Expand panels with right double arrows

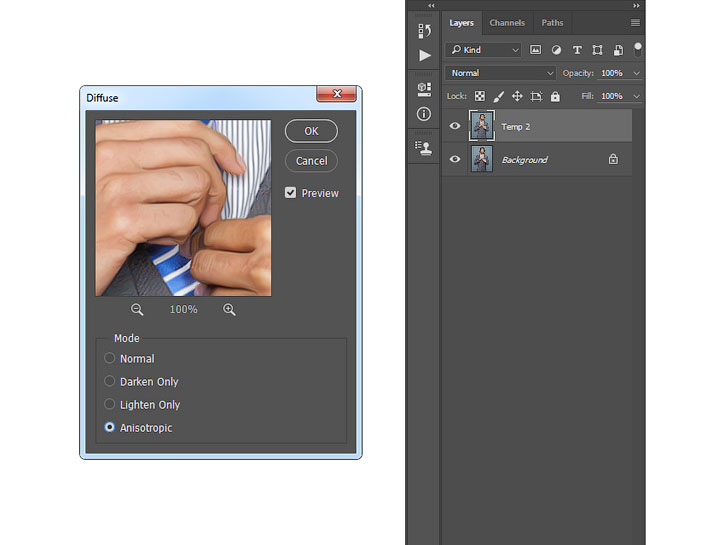point(636,6)
